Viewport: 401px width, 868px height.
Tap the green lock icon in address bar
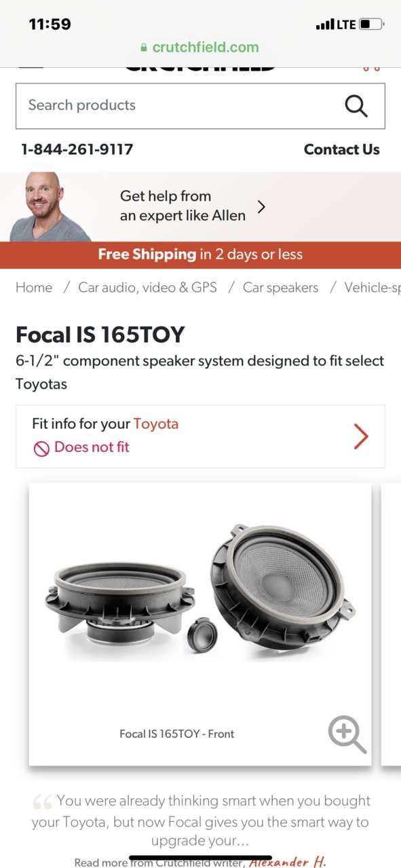click(x=144, y=48)
